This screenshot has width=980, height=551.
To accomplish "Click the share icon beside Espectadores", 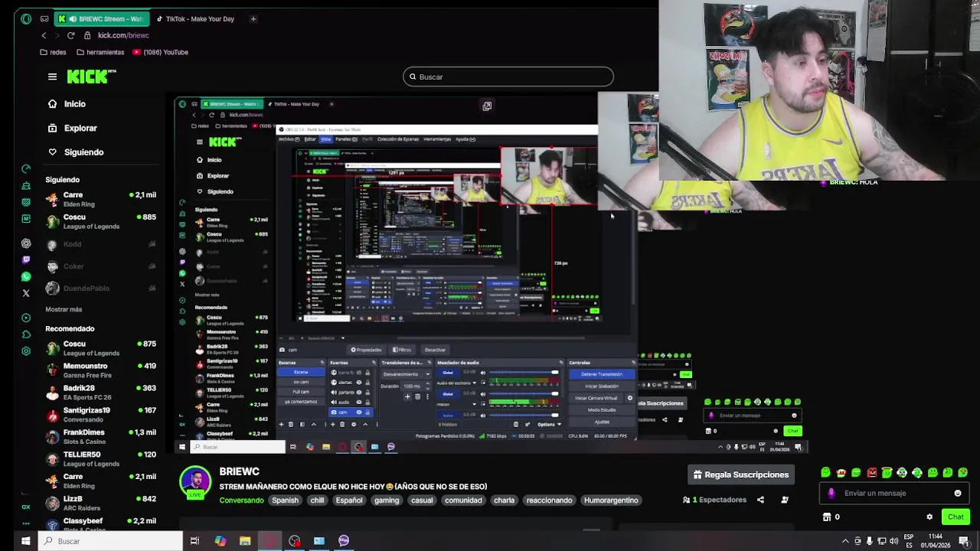I will (x=760, y=500).
